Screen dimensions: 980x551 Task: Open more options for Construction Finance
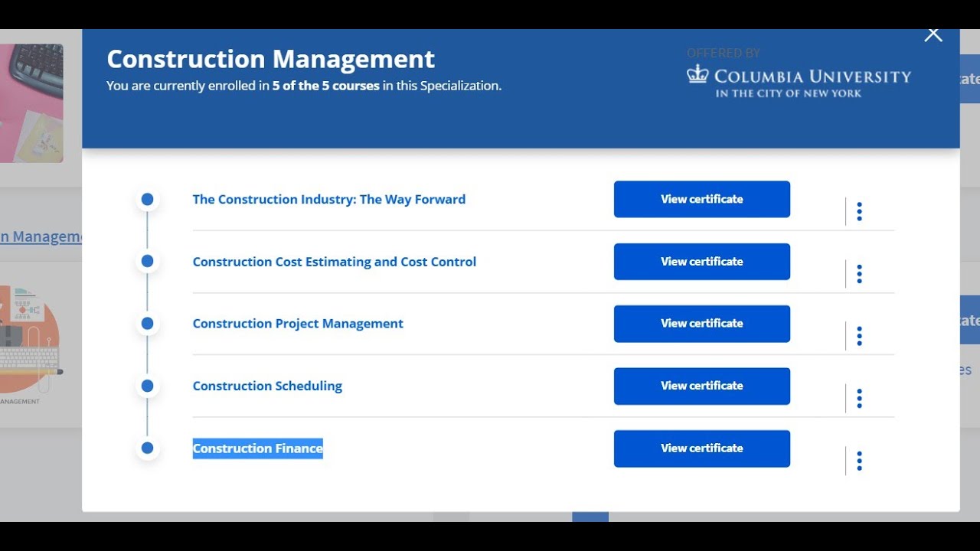(x=859, y=461)
